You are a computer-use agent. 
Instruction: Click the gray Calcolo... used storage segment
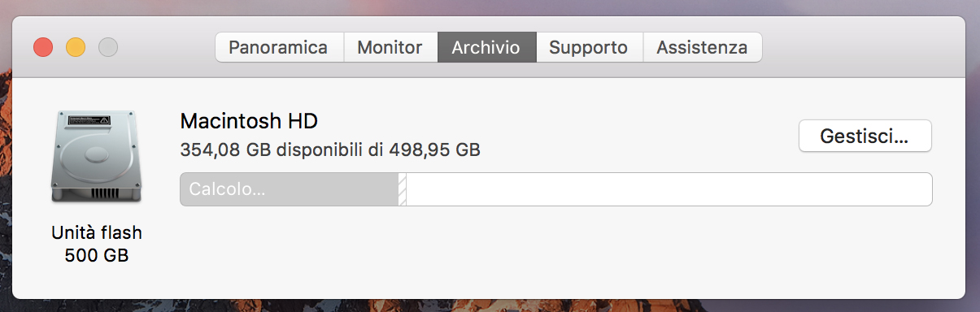pos(289,189)
